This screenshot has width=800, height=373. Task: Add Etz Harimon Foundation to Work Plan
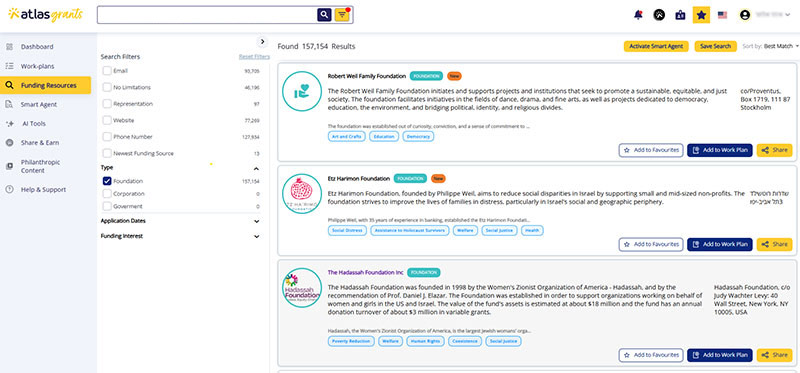click(719, 244)
